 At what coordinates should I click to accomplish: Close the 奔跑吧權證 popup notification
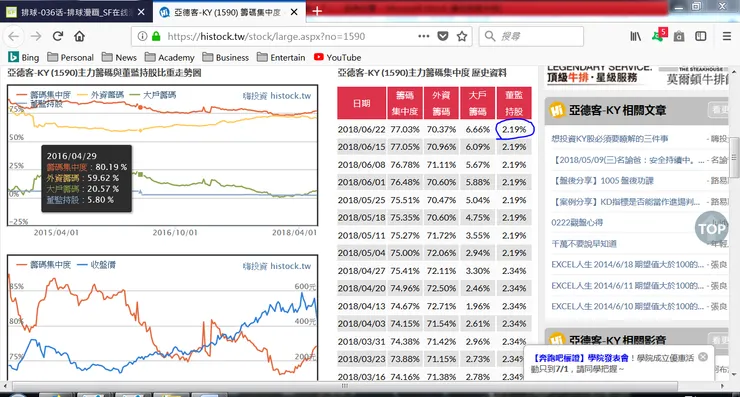(703, 357)
